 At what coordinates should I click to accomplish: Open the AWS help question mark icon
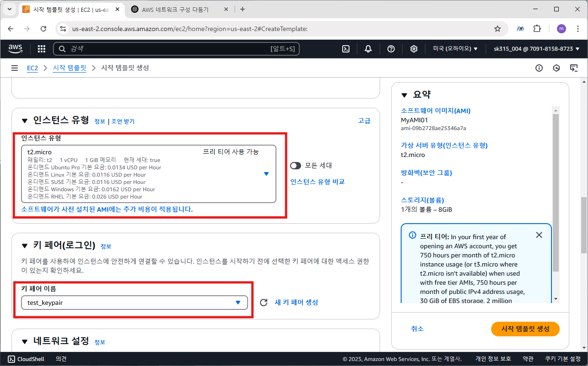click(391, 49)
